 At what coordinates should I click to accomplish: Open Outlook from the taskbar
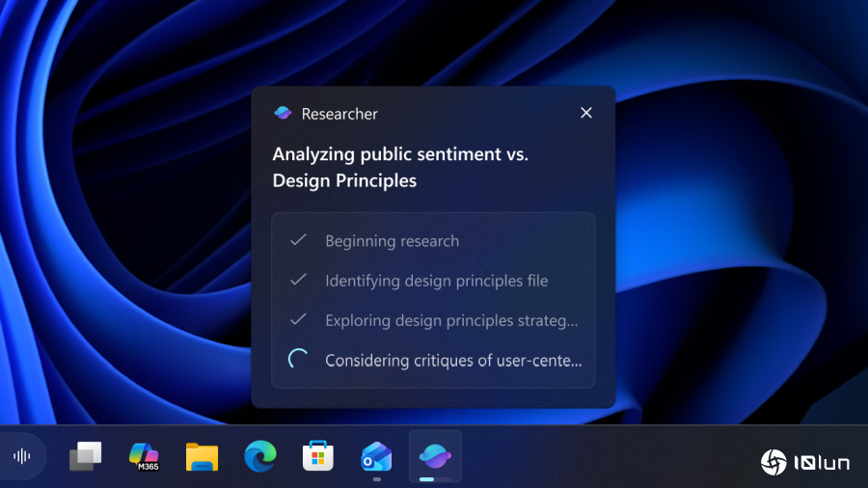pyautogui.click(x=376, y=456)
